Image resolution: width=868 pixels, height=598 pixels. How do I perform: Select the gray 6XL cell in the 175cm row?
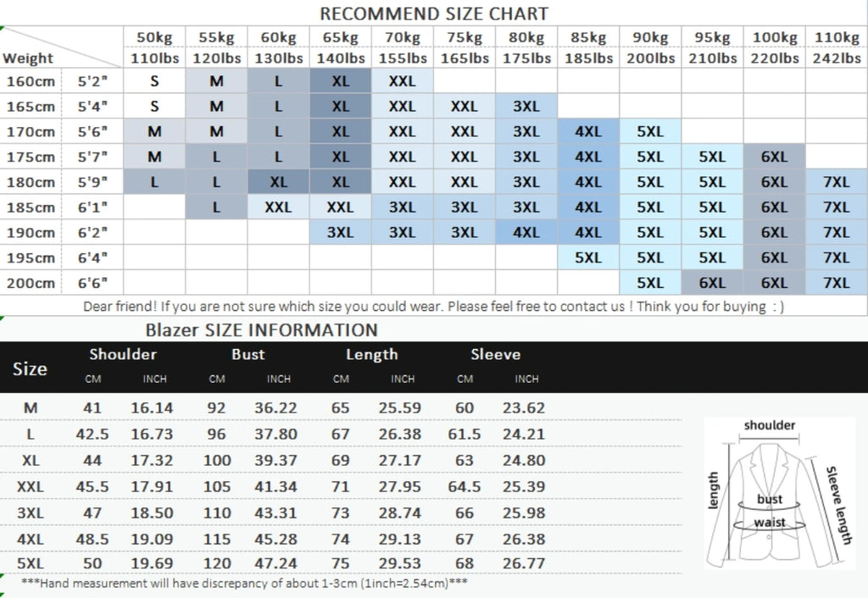(x=774, y=157)
